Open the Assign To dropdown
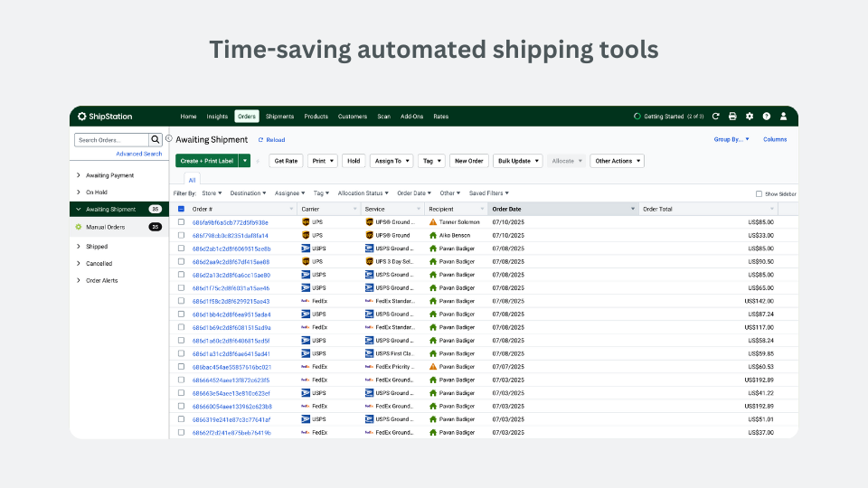The width and height of the screenshot is (868, 488). pyautogui.click(x=392, y=161)
